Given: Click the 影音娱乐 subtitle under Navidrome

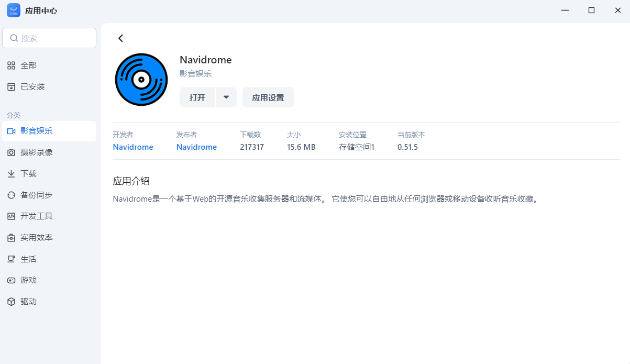Looking at the screenshot, I should [x=195, y=74].
